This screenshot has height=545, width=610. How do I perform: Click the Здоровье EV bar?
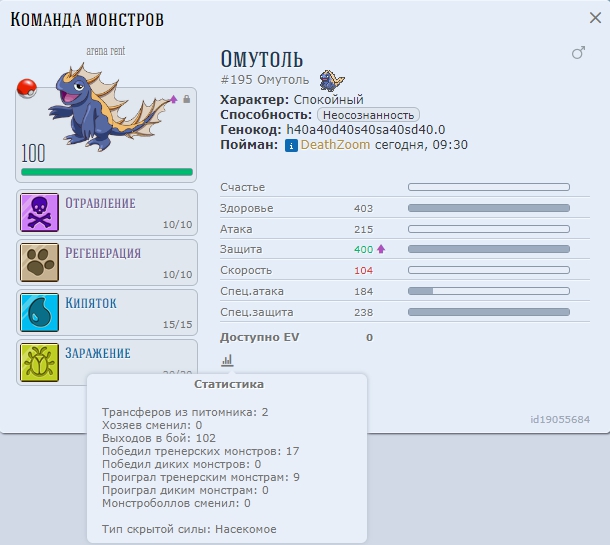point(489,208)
